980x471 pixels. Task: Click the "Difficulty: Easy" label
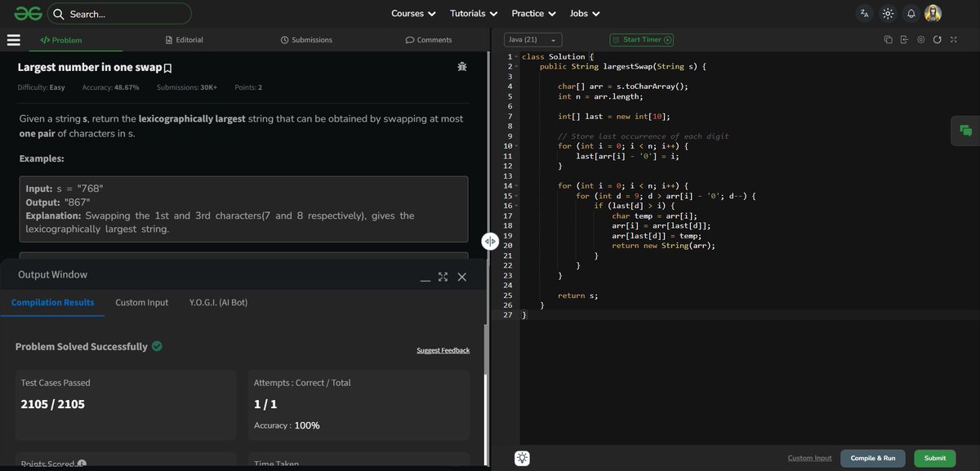click(41, 87)
